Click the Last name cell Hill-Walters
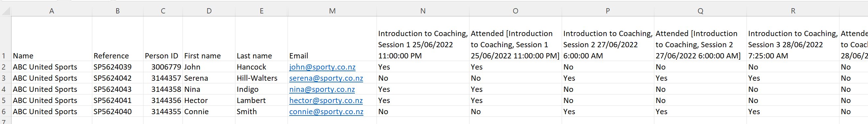The height and width of the screenshot is (124, 868). point(261,78)
